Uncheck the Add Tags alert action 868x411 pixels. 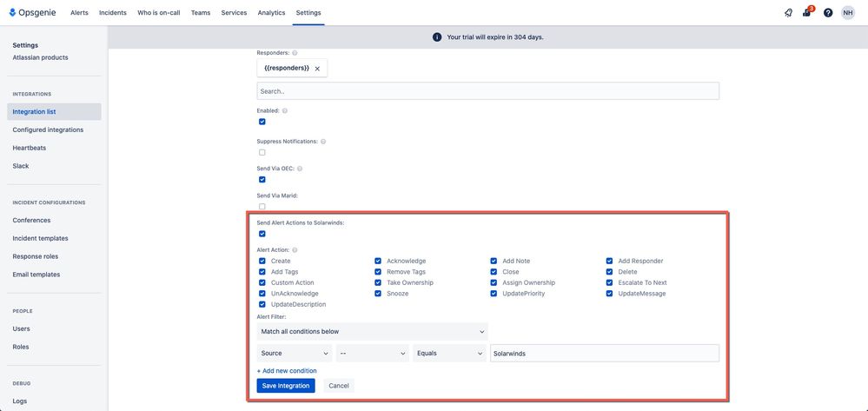[262, 272]
